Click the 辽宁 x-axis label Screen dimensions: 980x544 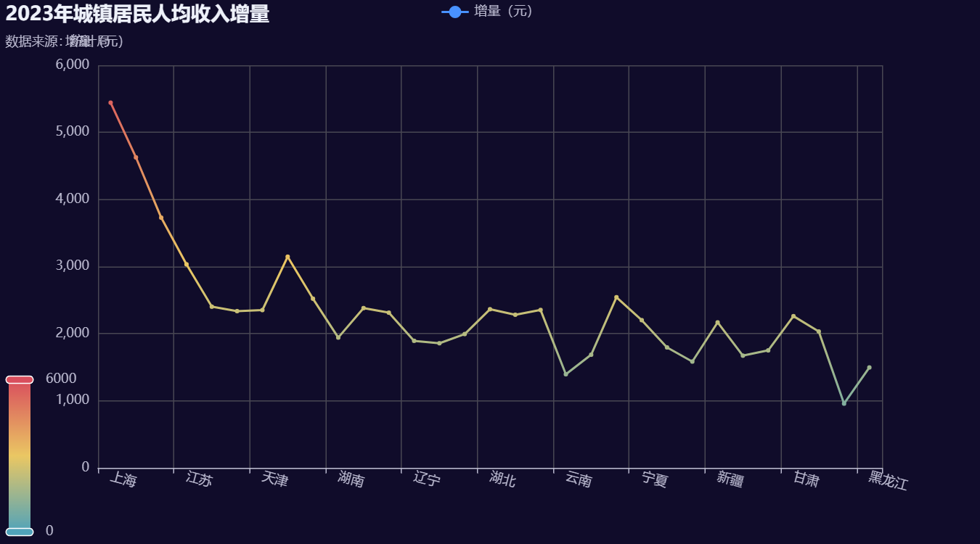tap(426, 479)
